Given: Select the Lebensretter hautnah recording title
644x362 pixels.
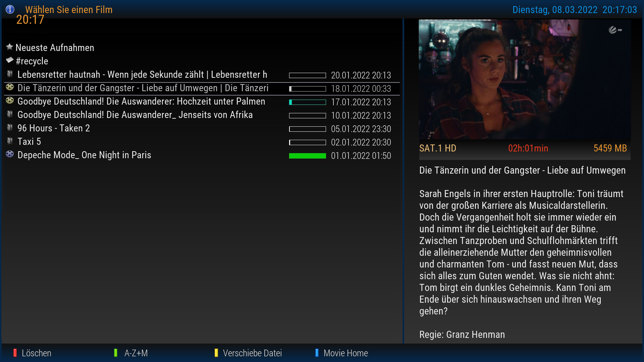Looking at the screenshot, I should point(142,74).
